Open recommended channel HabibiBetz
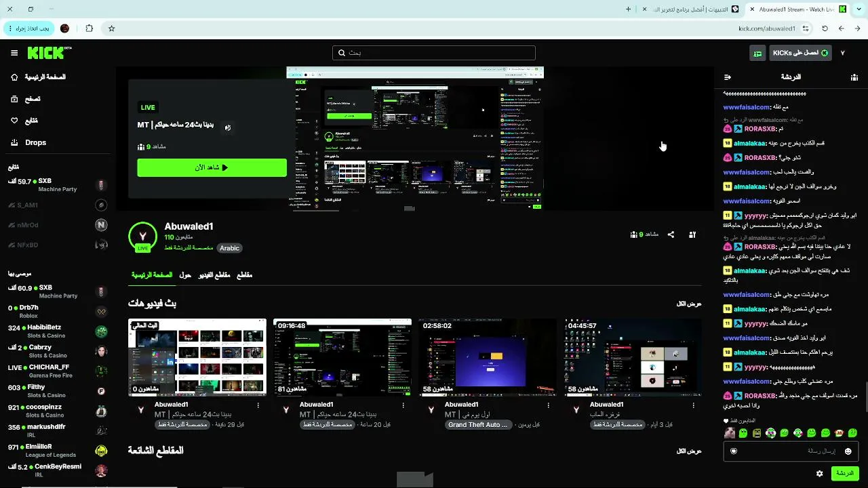Viewport: 868px width, 488px height. [58, 331]
